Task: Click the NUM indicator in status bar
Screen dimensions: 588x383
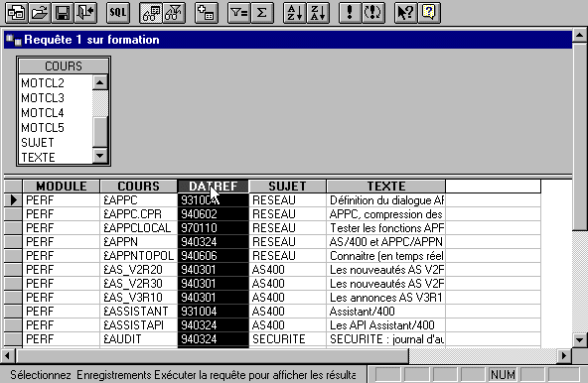Action: [503, 374]
